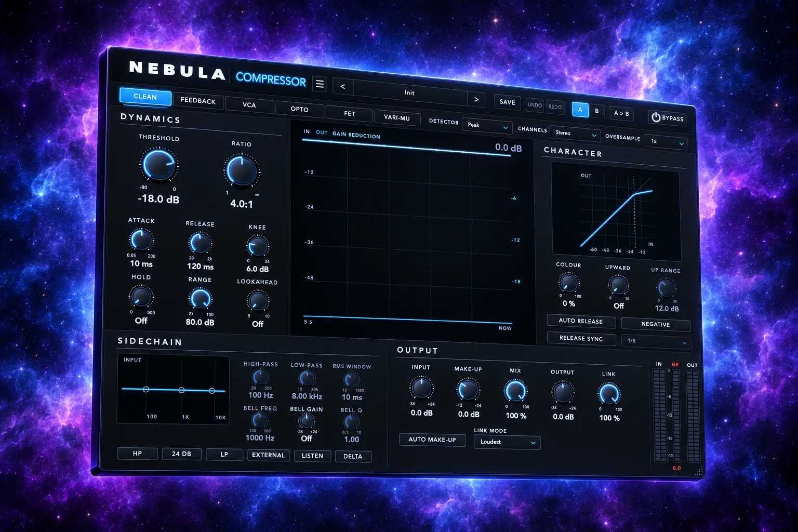Go to next preset arrow

(476, 99)
